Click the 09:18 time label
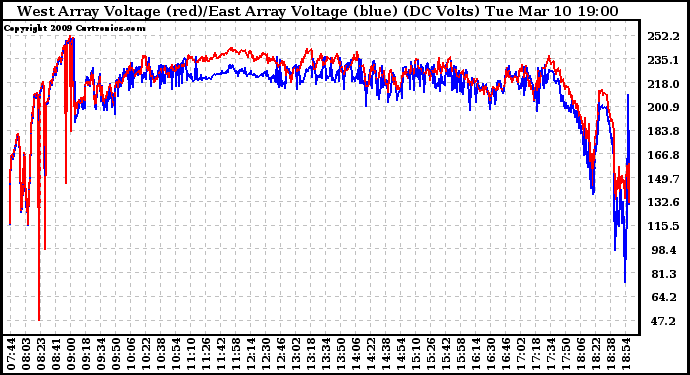The height and width of the screenshot is (375, 690). click(x=86, y=354)
